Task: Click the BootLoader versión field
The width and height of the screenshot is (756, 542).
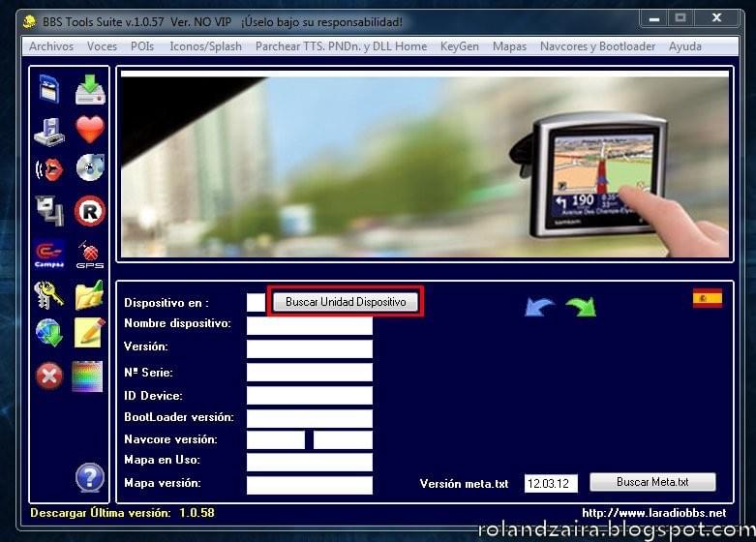Action: [310, 418]
